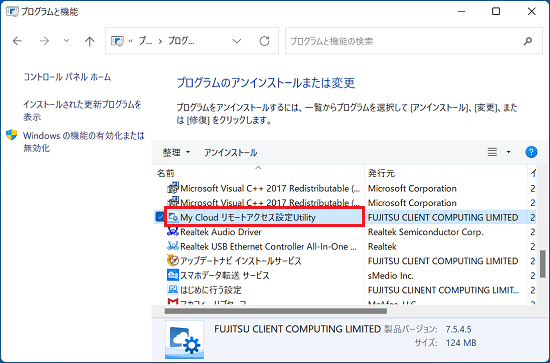
Task: Expand the view options arrow
Action: tap(508, 152)
